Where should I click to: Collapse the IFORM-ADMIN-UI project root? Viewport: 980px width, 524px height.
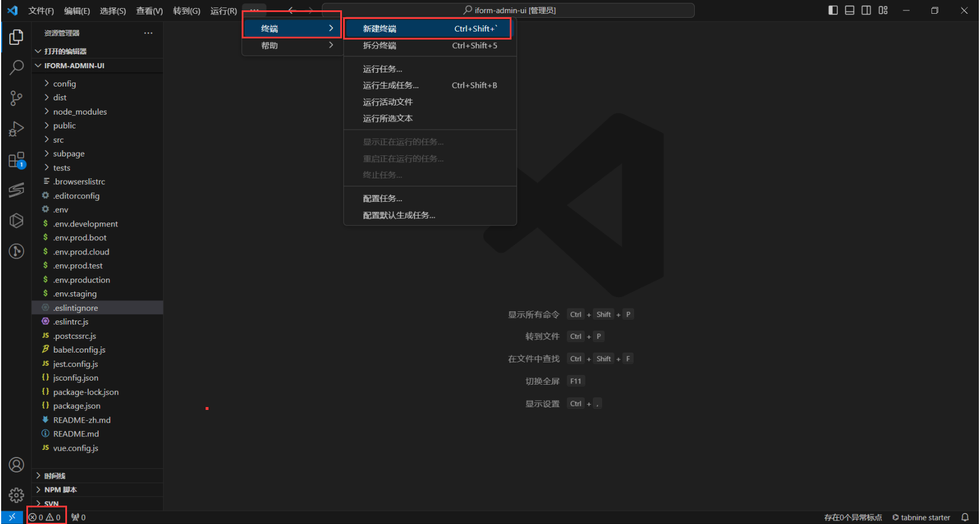click(x=74, y=66)
